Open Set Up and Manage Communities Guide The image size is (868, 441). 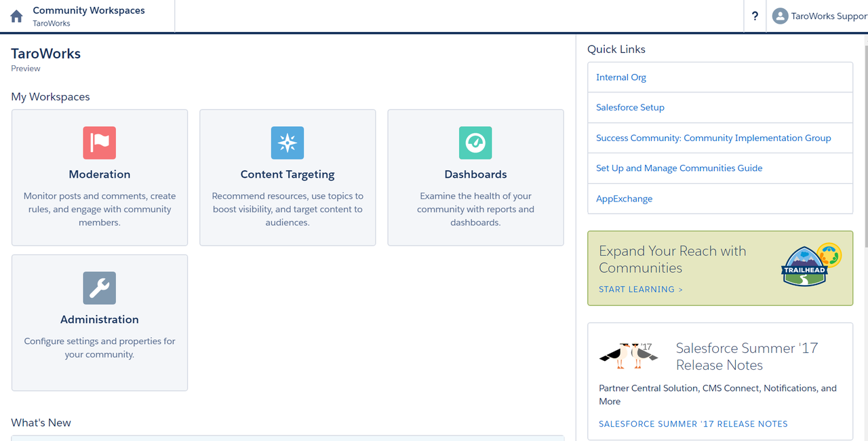pyautogui.click(x=679, y=168)
